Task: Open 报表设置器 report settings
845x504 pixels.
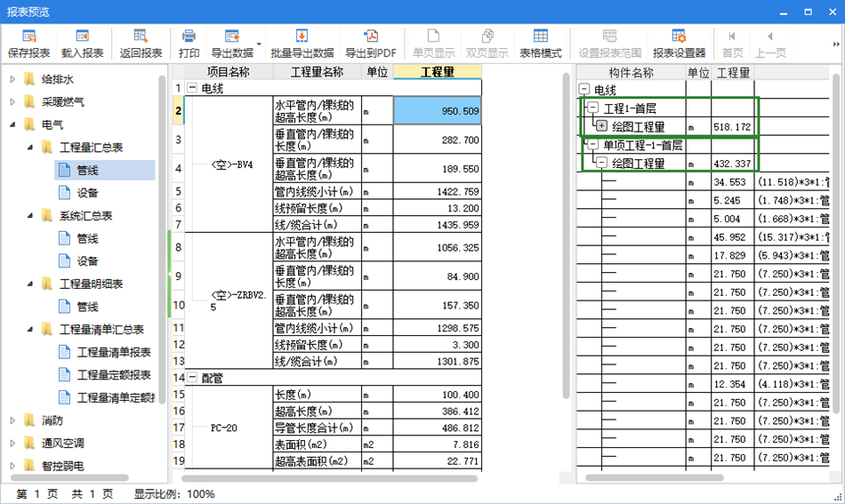Action: (x=679, y=36)
